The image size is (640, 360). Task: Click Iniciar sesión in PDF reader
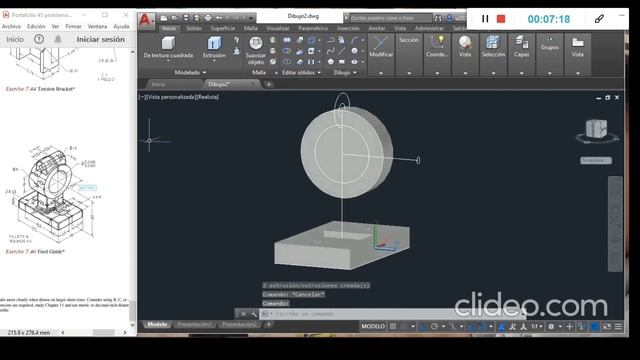click(101, 39)
